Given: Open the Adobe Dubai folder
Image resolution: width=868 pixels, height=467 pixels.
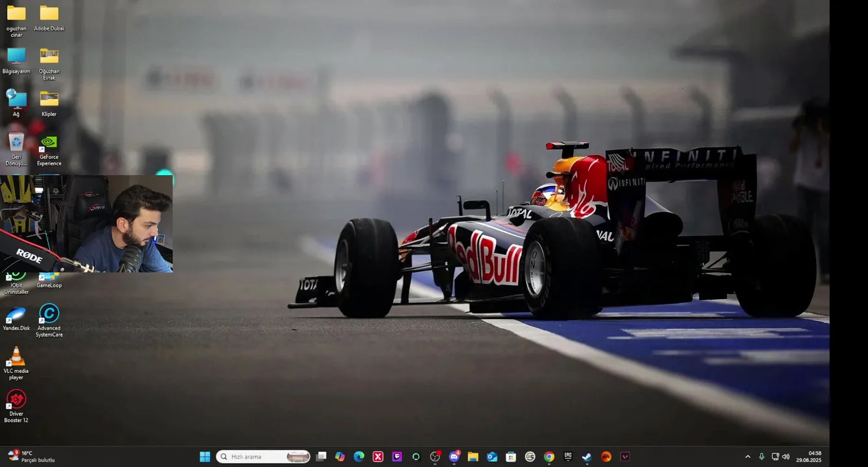Looking at the screenshot, I should point(49,18).
